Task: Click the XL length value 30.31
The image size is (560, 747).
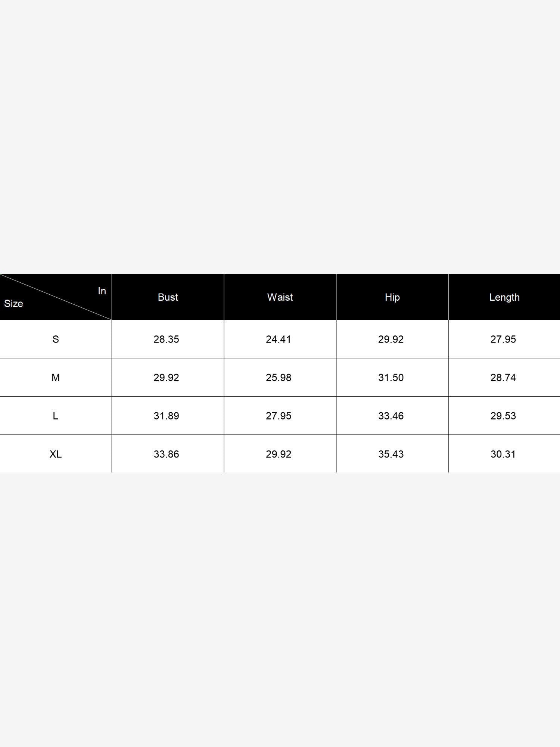Action: (x=503, y=454)
